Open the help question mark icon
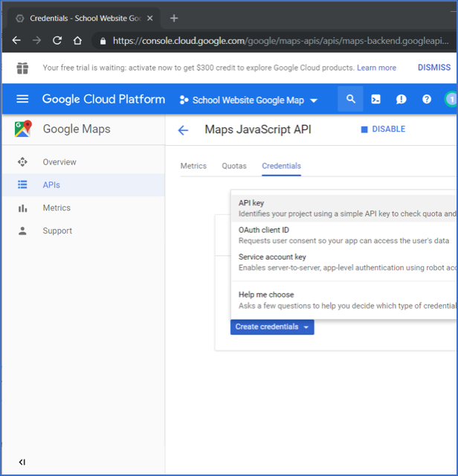The image size is (458, 476). pyautogui.click(x=427, y=99)
